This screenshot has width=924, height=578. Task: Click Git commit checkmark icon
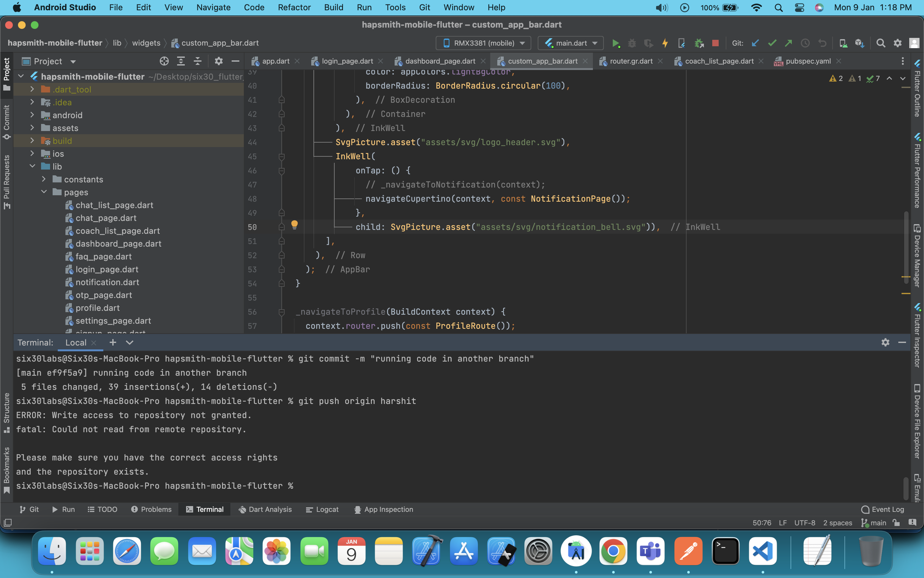point(772,43)
